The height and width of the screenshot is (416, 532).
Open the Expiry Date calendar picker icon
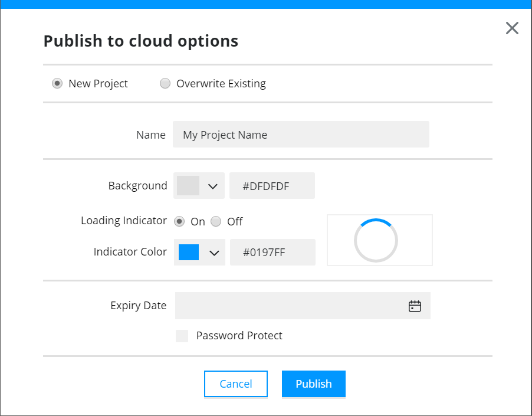[415, 306]
